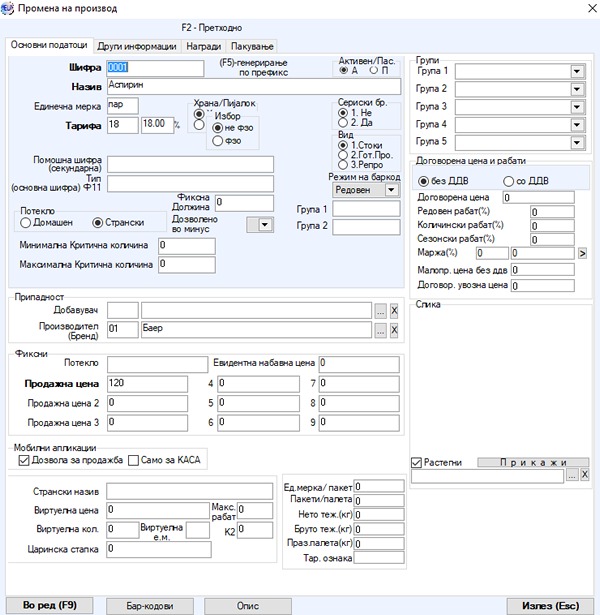Switch to Награди tab
The width and height of the screenshot is (600, 615).
204,46
